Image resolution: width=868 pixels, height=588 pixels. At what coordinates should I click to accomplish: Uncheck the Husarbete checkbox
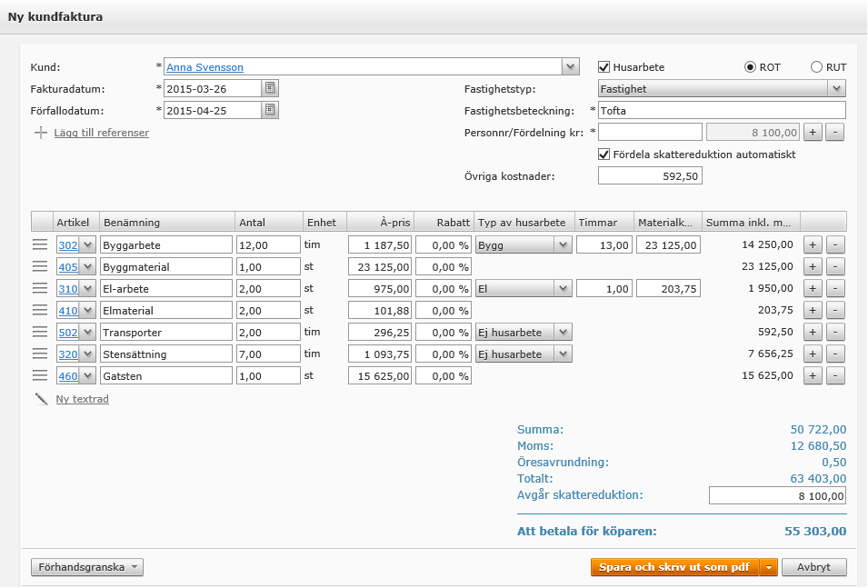tap(604, 67)
